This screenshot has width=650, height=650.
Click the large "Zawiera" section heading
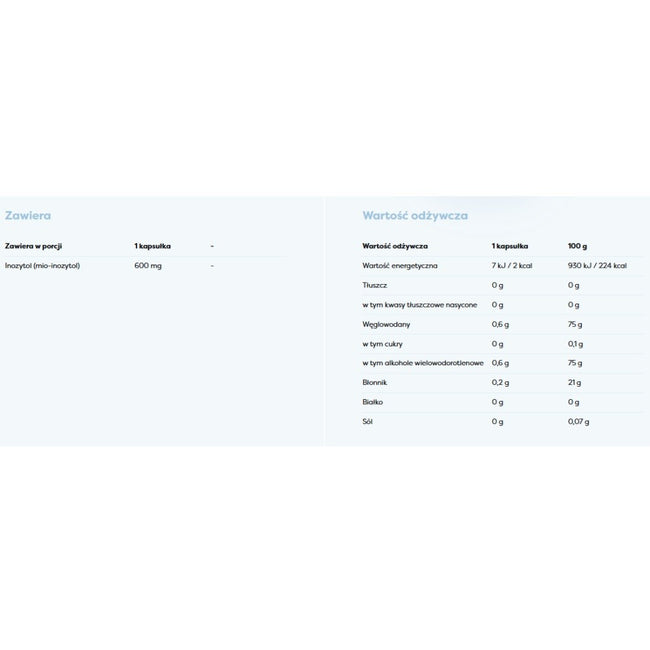pos(28,215)
